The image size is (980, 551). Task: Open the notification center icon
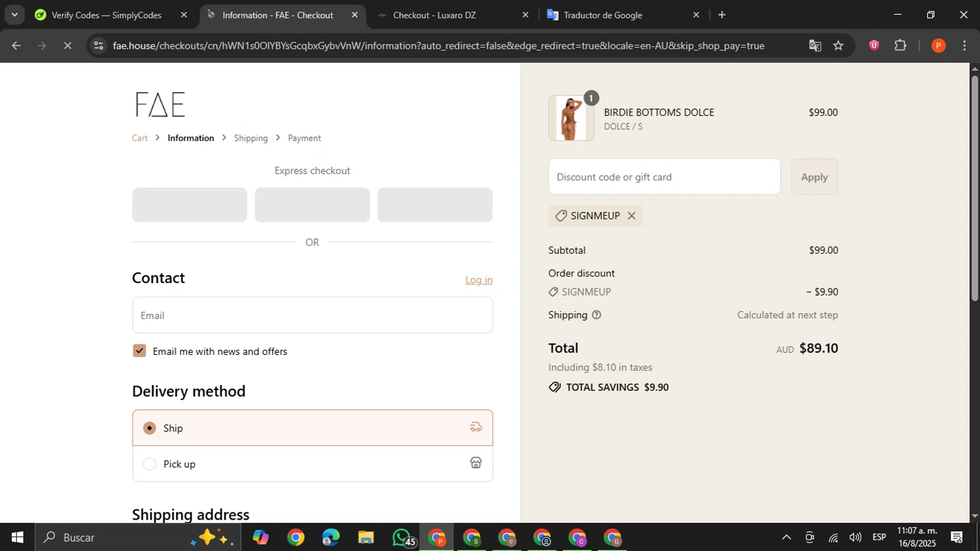pyautogui.click(x=957, y=537)
